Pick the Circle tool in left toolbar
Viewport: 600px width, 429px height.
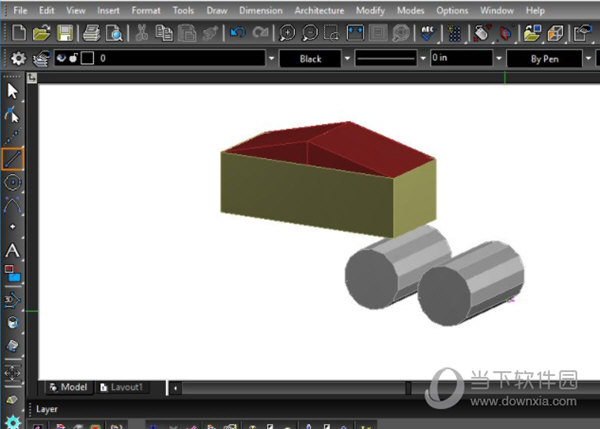point(13,182)
